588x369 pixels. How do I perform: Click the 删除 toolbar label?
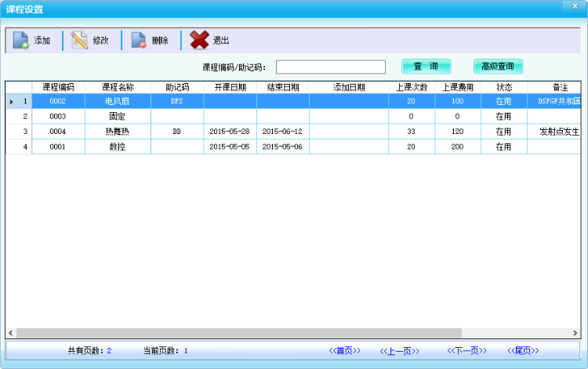pyautogui.click(x=160, y=41)
